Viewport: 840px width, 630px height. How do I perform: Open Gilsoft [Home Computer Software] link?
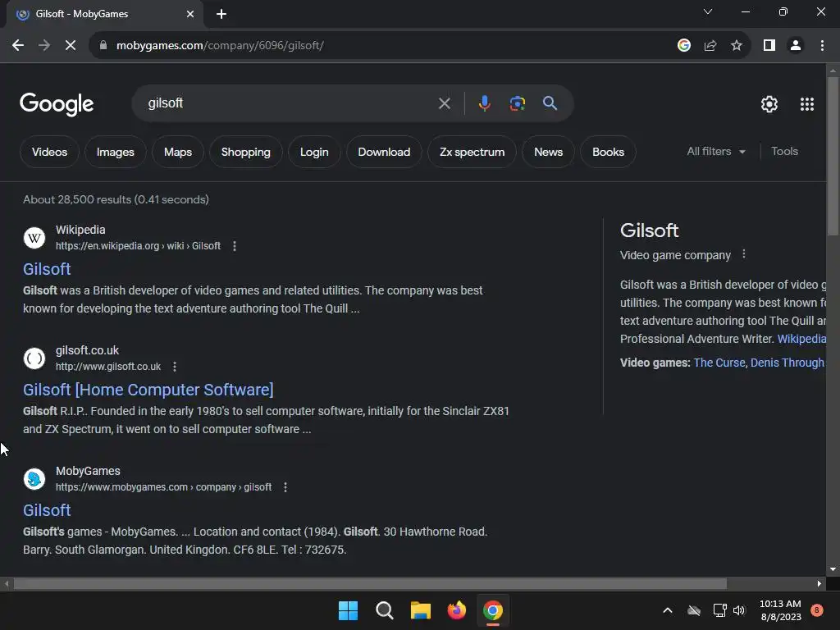tap(148, 390)
